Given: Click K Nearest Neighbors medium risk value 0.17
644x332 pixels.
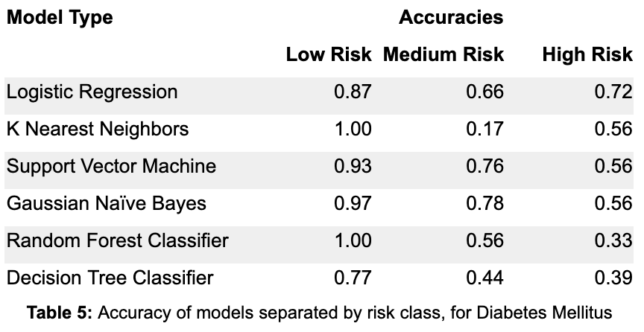Looking at the screenshot, I should pos(484,129).
